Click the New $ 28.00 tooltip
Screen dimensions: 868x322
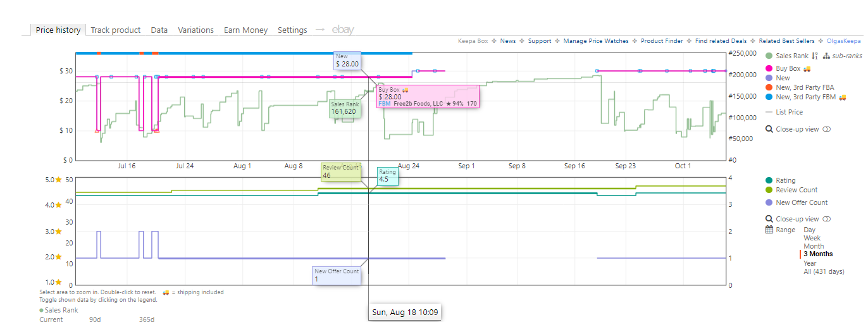click(347, 60)
